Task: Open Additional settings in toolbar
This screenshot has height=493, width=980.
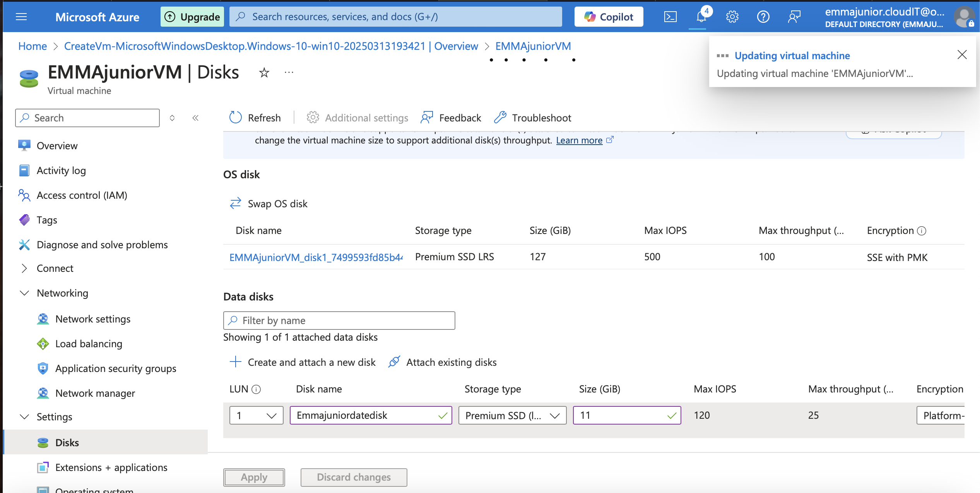Action: point(357,118)
